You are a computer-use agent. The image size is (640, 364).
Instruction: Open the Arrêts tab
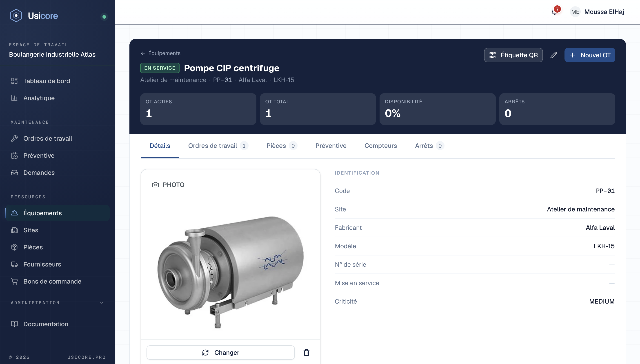(x=429, y=146)
